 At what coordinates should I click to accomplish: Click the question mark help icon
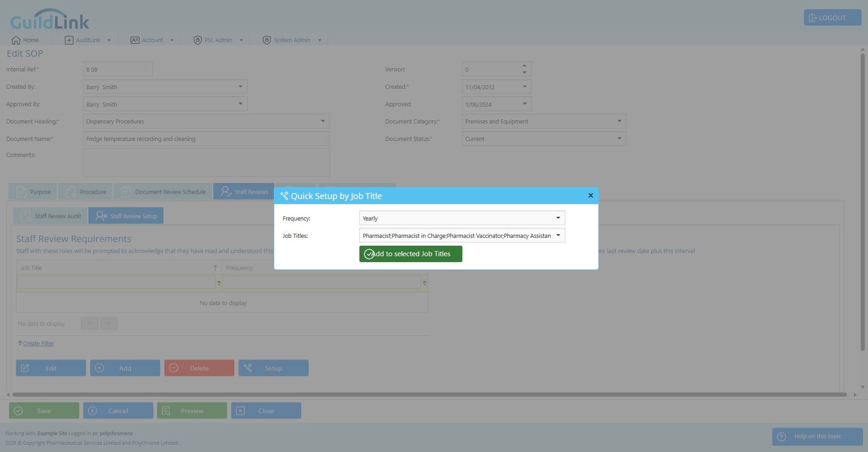782,437
